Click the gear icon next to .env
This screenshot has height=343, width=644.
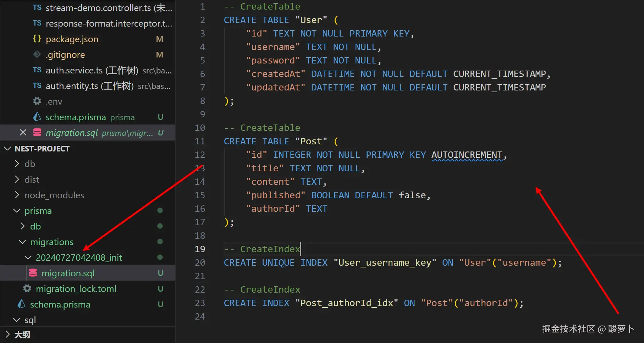click(37, 101)
